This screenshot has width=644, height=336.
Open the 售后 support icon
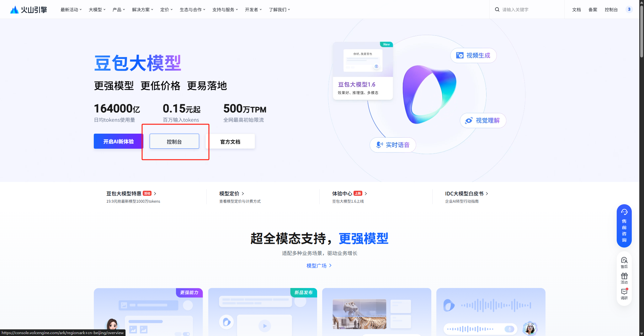[624, 262]
